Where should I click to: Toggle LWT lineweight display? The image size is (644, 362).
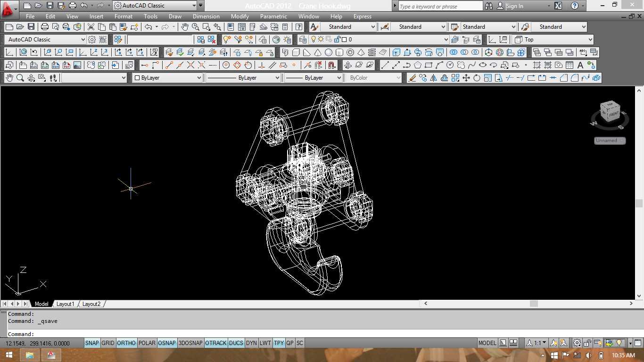point(265,343)
